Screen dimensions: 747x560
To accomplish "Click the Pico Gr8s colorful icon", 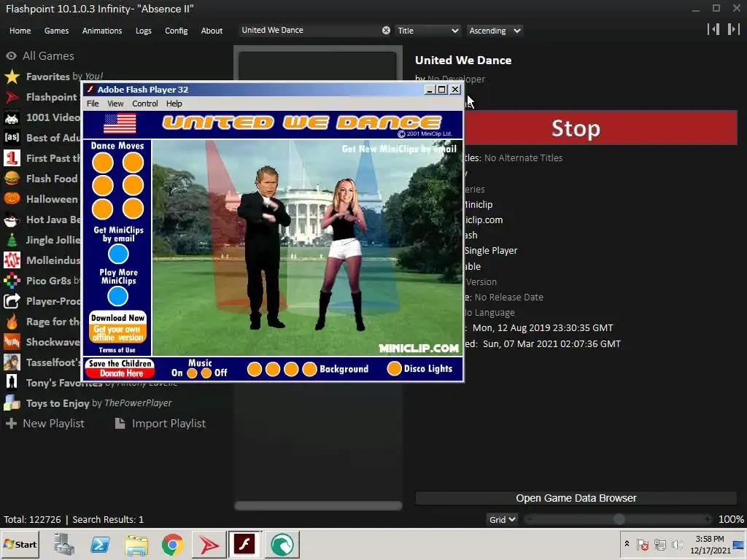I will (x=12, y=281).
